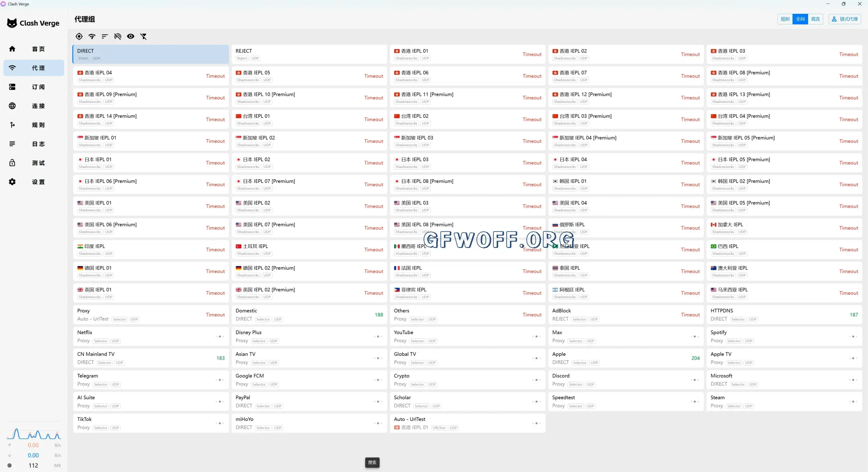Toggle proxy detail visibility eye icon
The image size is (868, 472).
pyautogui.click(x=131, y=36)
